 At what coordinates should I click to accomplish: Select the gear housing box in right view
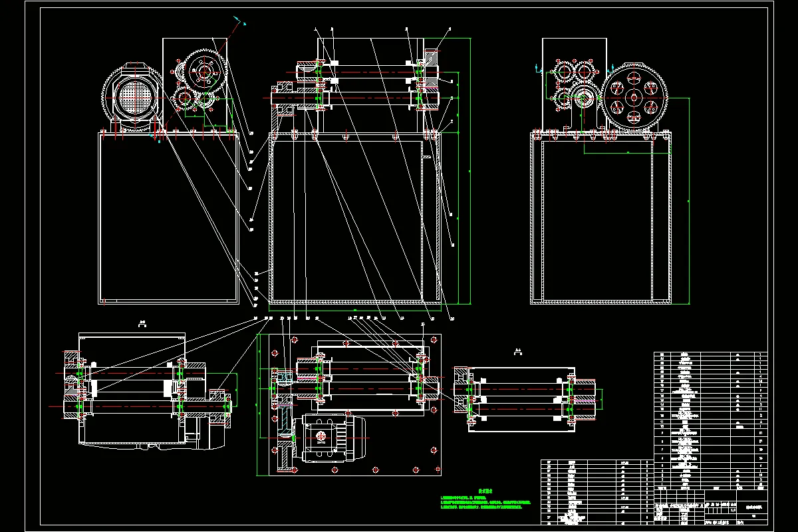point(576,84)
